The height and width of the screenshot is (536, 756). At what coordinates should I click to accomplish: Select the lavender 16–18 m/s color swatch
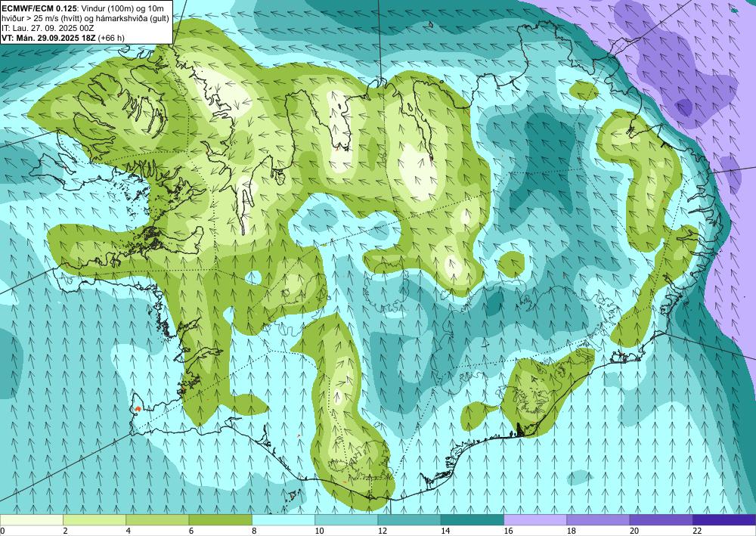tap(535, 520)
